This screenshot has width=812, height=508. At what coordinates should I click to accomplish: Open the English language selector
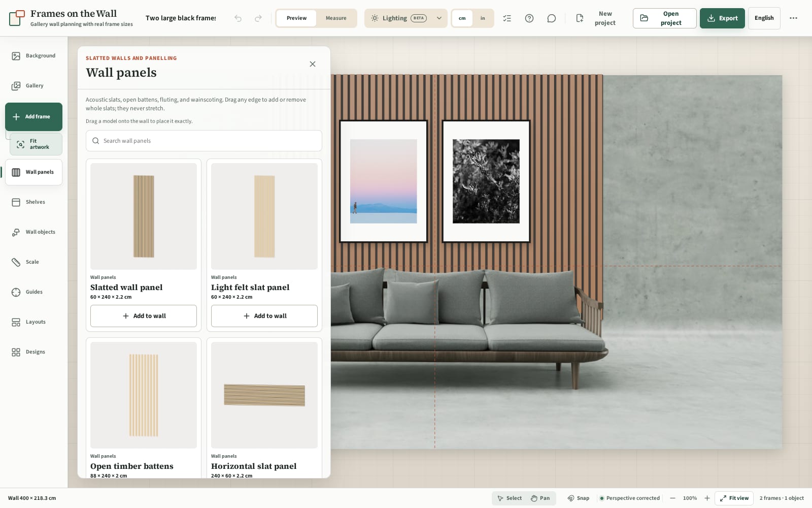764,18
